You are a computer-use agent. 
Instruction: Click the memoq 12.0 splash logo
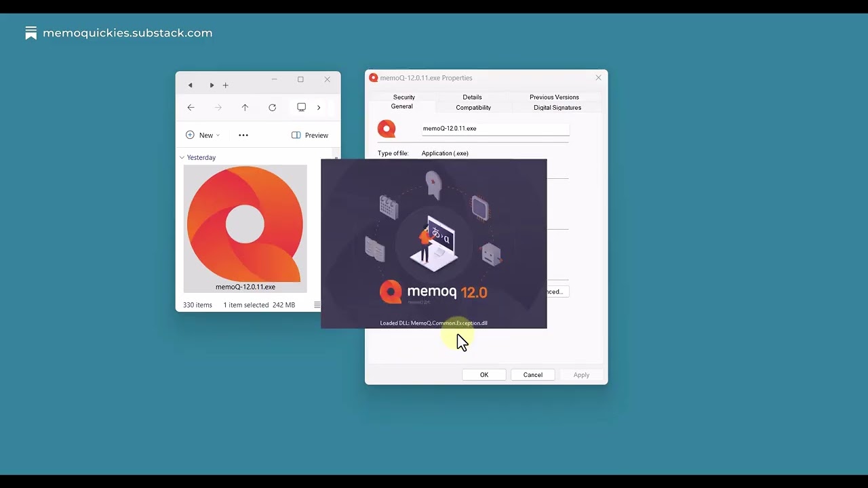(x=433, y=292)
